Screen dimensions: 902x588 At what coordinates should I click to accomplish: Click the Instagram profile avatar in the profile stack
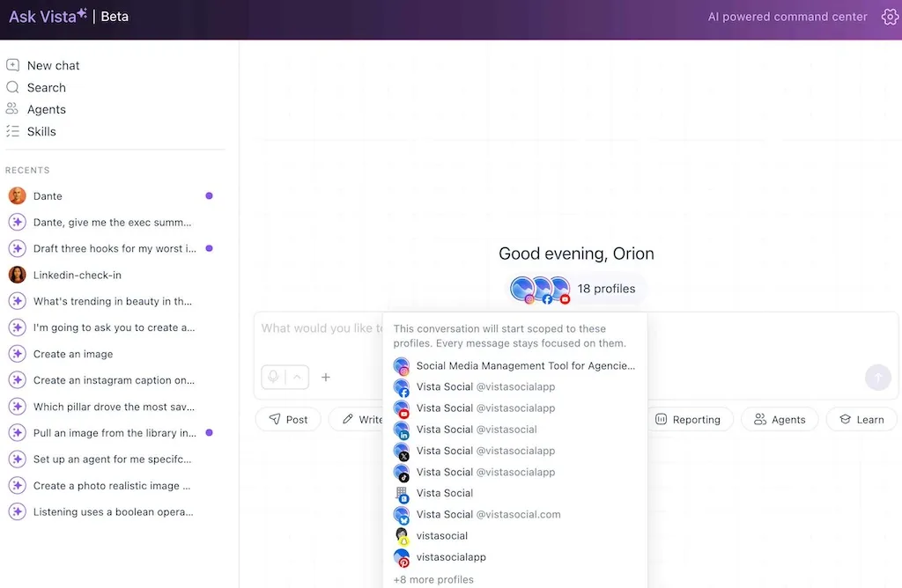tap(523, 289)
